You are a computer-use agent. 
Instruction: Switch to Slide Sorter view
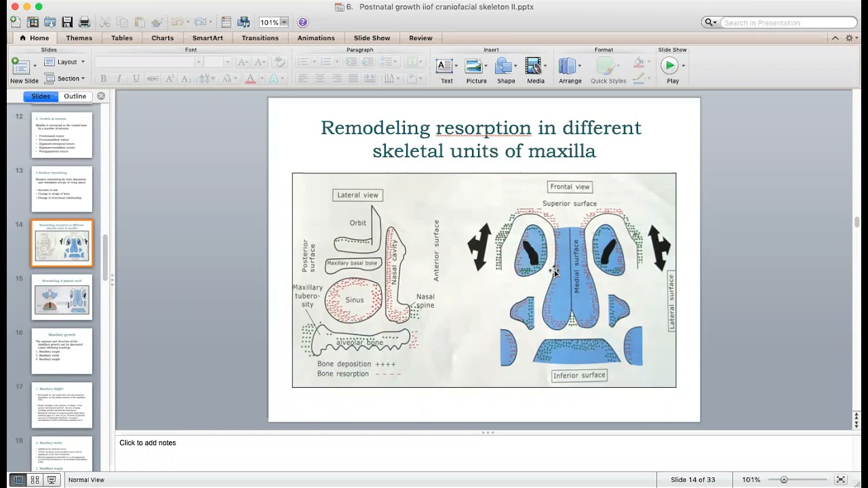click(35, 480)
